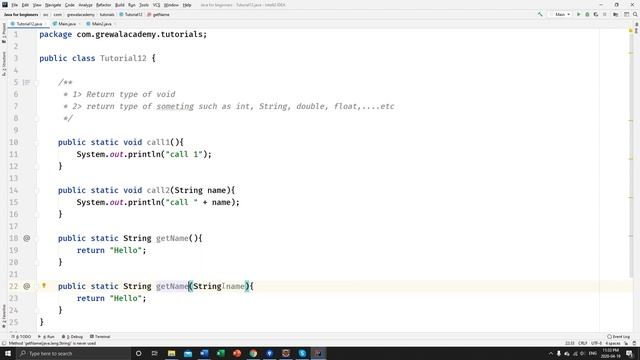
Task: Open the Window menu
Action: 171,5
